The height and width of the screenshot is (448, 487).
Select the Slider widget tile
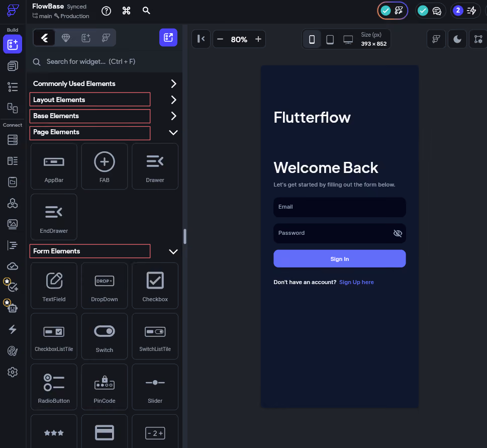click(x=155, y=387)
